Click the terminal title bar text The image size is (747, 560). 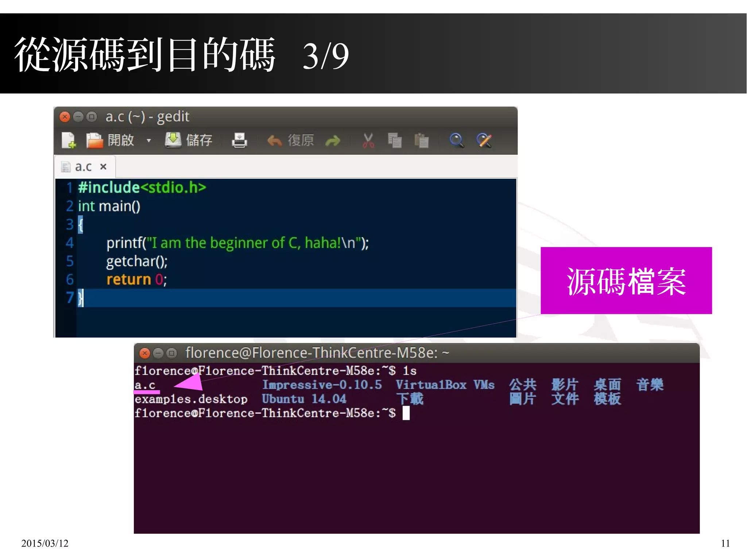tap(317, 353)
